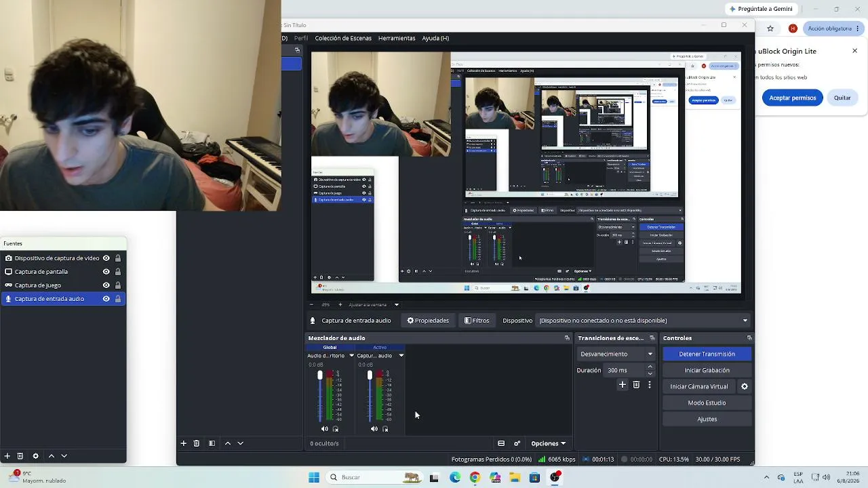
Task: Open scene filters icon in scenes panel
Action: click(x=212, y=443)
